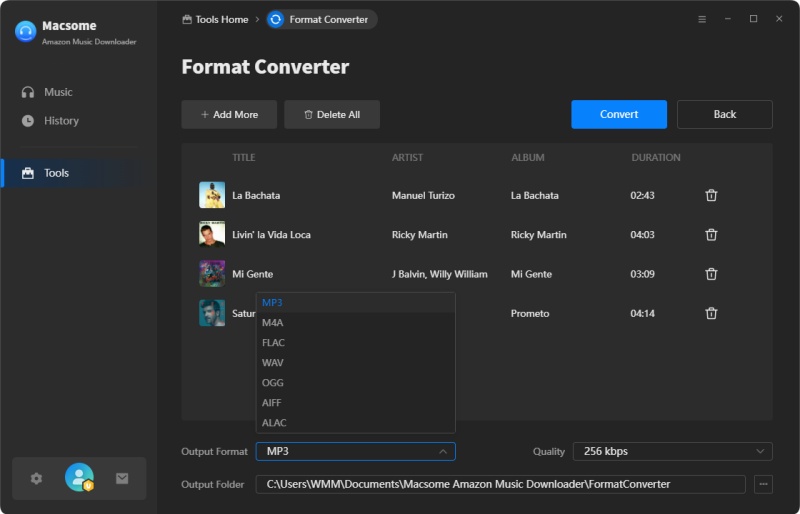Open the mail feedback icon

click(x=122, y=478)
